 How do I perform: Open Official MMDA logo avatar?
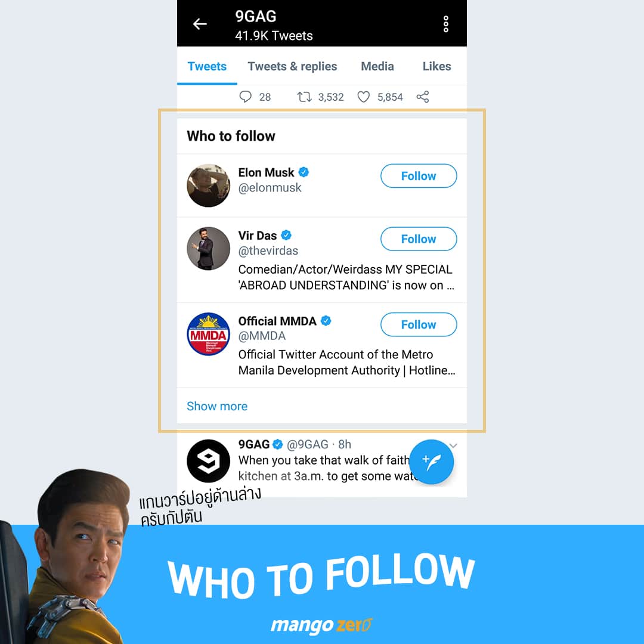208,334
